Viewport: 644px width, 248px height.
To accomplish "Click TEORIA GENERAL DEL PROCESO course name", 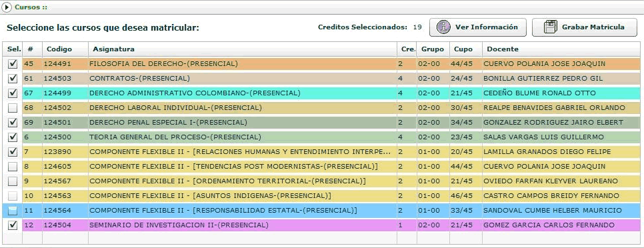I will click(x=175, y=137).
